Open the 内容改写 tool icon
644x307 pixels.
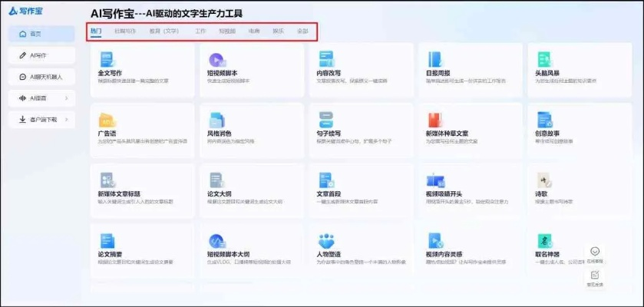tap(327, 59)
